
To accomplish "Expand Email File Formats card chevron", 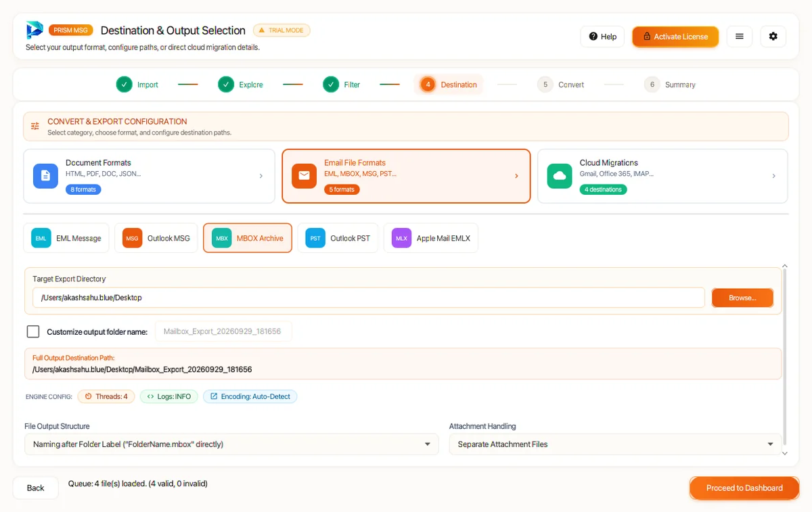I will coord(516,176).
